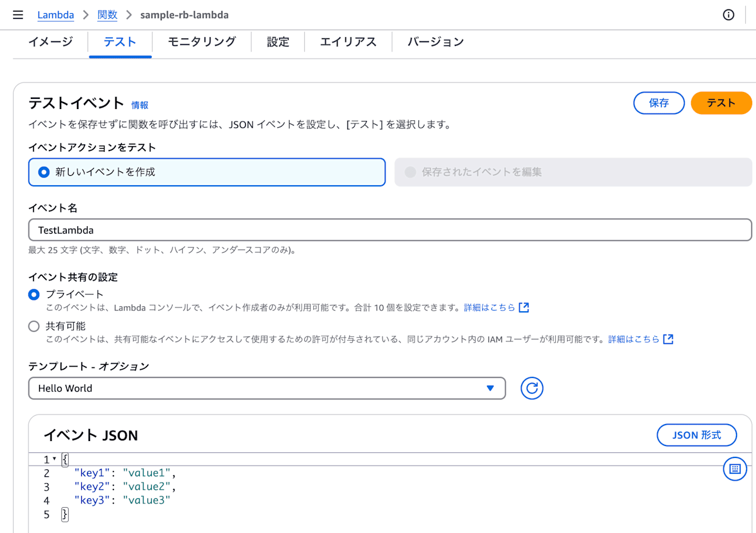Click the keyboard icon in JSON editor
The height and width of the screenshot is (533, 756).
pos(735,469)
